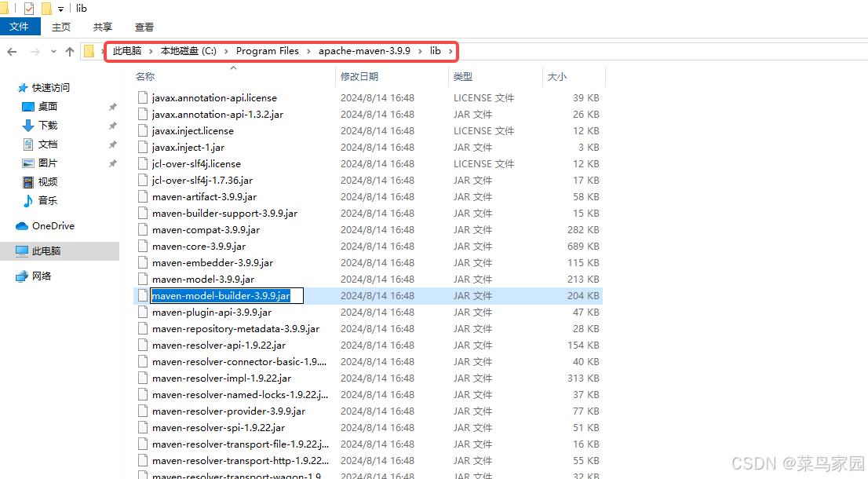Switch to the 共享 tab

point(102,27)
